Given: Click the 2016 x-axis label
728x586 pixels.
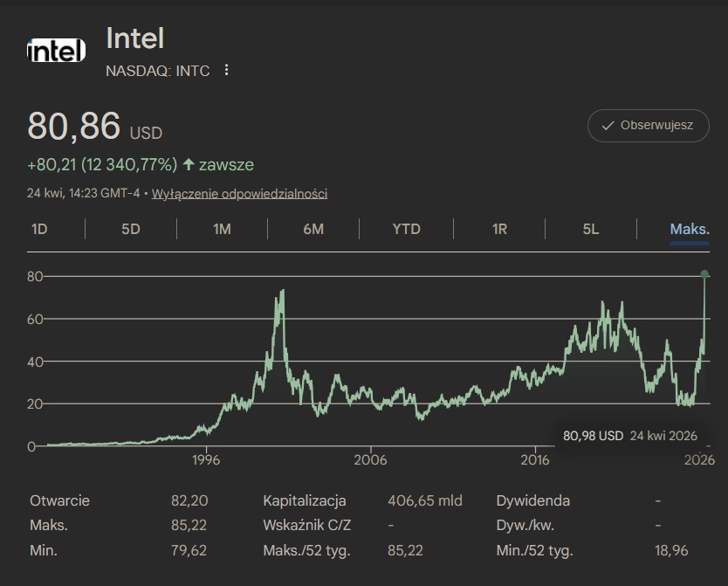Looking at the screenshot, I should point(534,459).
